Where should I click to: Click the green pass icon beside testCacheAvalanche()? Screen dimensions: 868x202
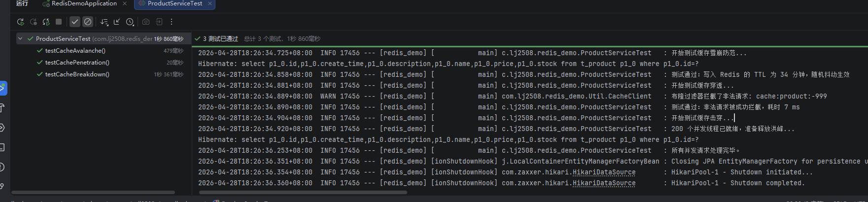(x=39, y=51)
